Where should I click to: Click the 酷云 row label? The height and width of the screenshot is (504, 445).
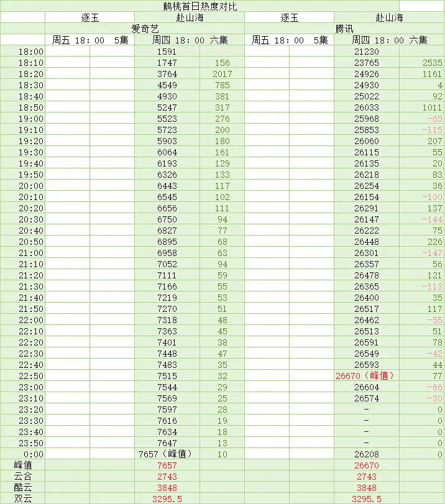pos(23,488)
